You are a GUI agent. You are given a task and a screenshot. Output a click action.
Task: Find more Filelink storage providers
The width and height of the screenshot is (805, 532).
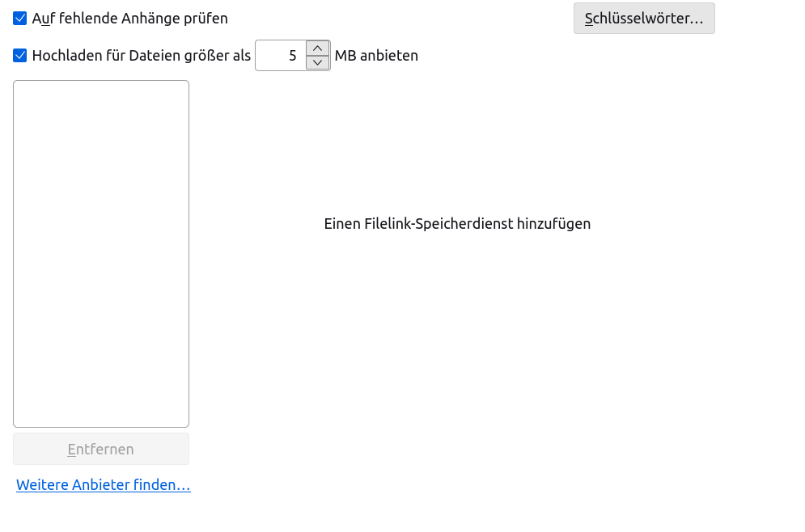tap(104, 485)
